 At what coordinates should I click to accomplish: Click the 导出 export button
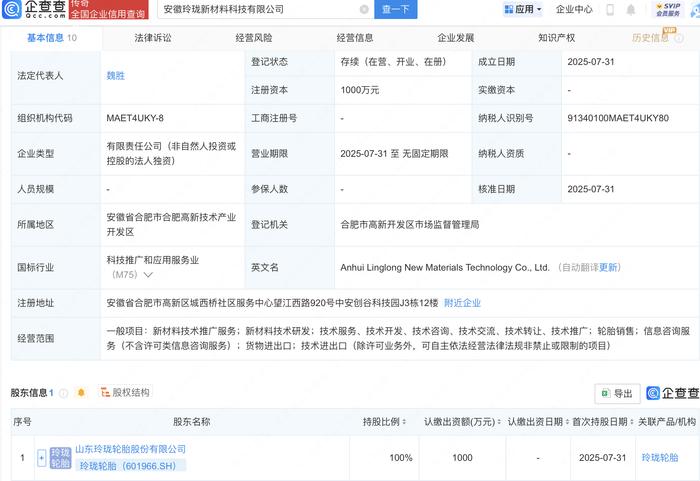[617, 393]
